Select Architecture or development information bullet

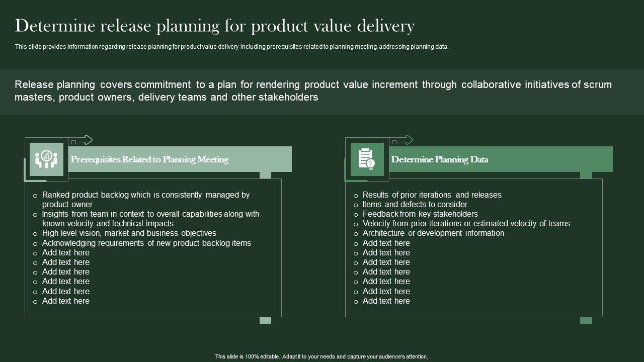(x=433, y=233)
